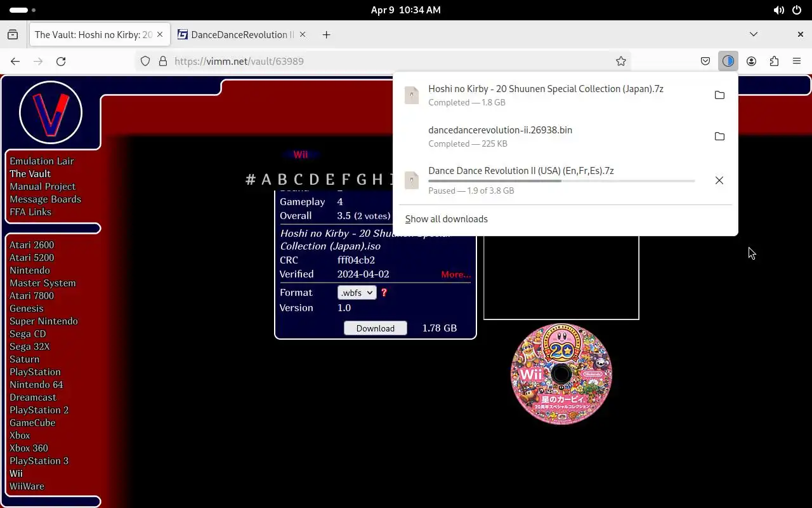
Task: Select Nintendo 64 in the systems list
Action: click(36, 385)
